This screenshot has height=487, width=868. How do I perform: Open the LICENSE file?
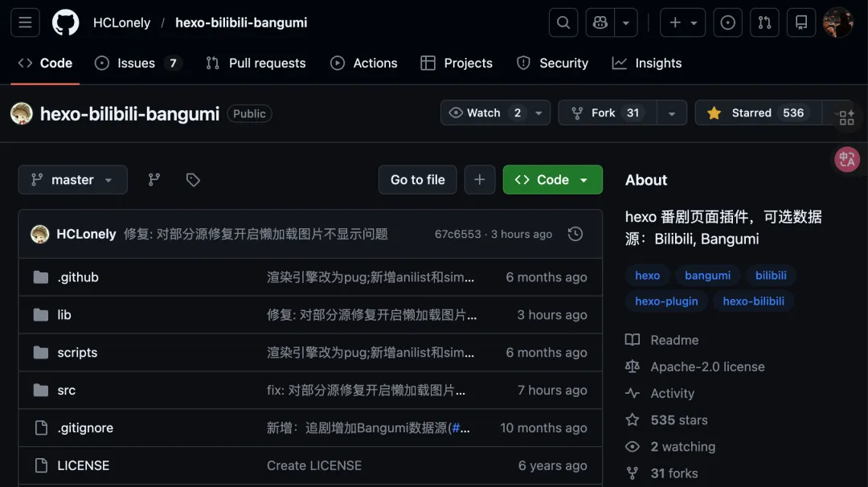pyautogui.click(x=84, y=465)
